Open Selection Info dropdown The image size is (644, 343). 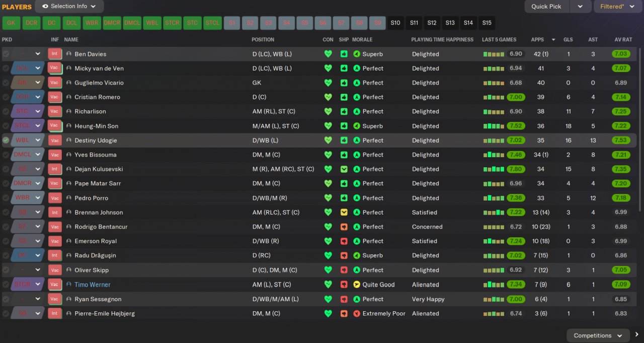click(x=69, y=7)
